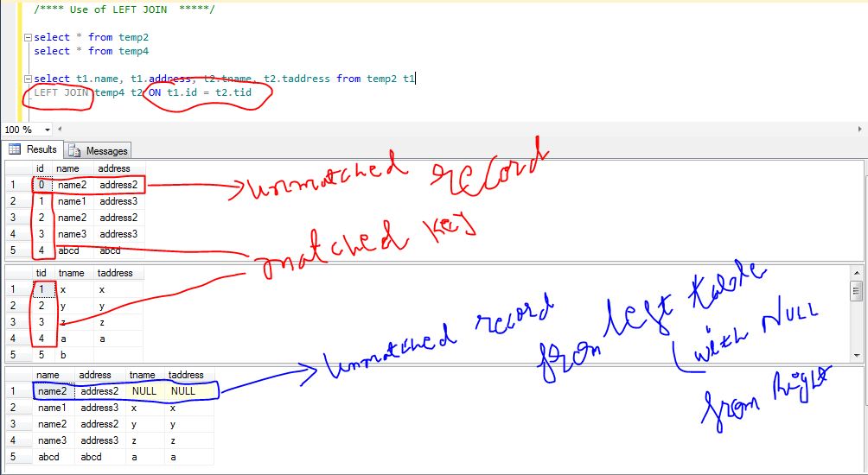
Task: Collapse the "select t1.name" query block
Action: 29,79
